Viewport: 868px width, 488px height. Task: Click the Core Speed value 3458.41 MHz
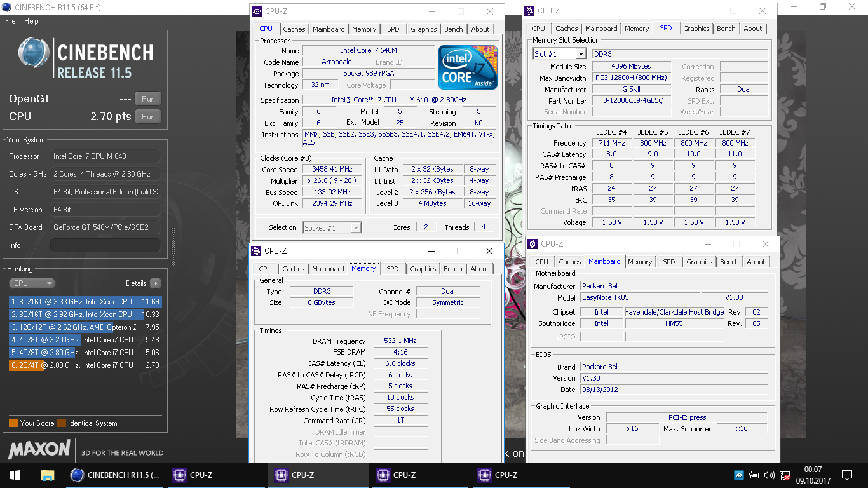tap(332, 170)
